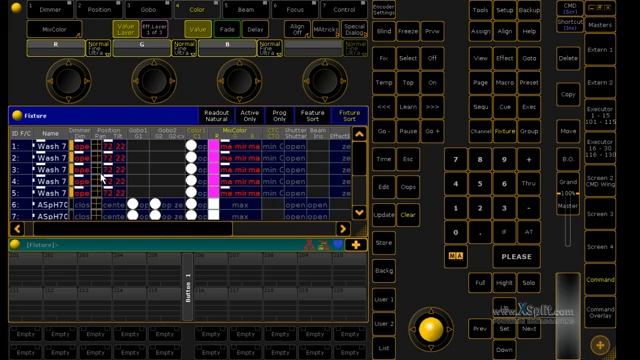
Task: Toggle Delay layer button
Action: (x=255, y=29)
